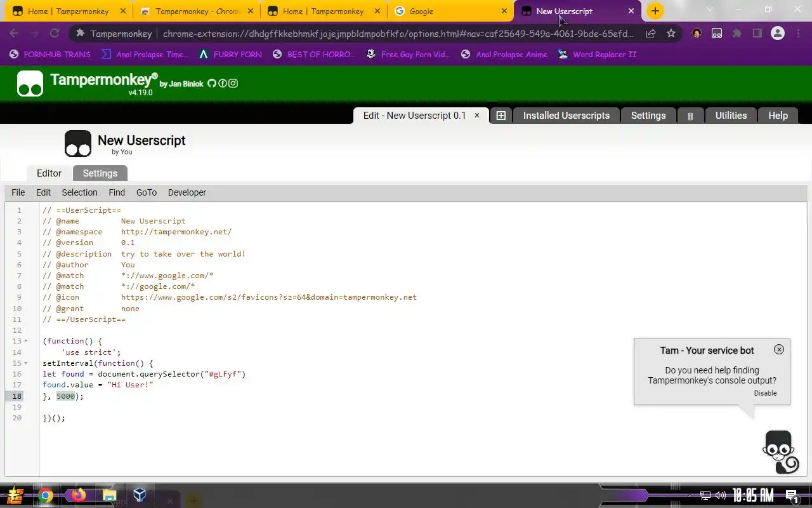This screenshot has width=812, height=508.
Task: Open the Chrome three-dot menu
Action: pos(798,34)
